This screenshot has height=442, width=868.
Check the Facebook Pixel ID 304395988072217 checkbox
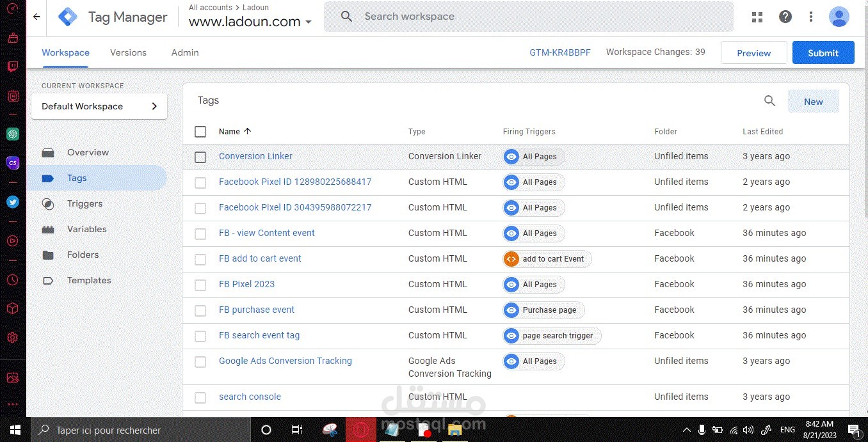[x=200, y=209]
